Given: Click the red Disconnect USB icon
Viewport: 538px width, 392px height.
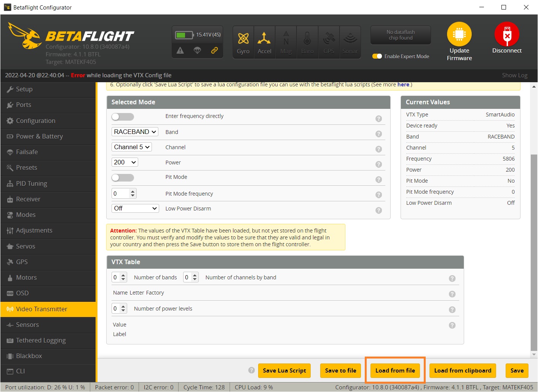Looking at the screenshot, I should [507, 34].
